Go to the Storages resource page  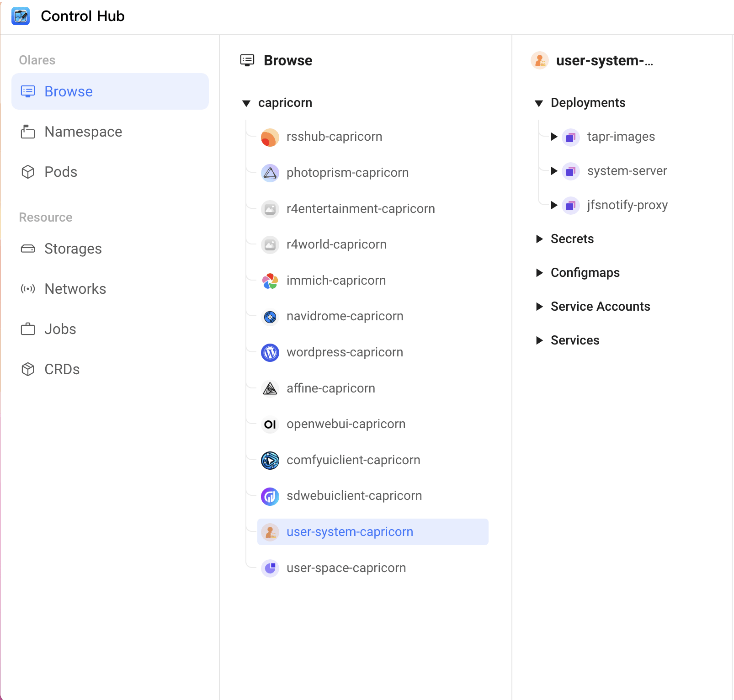73,249
